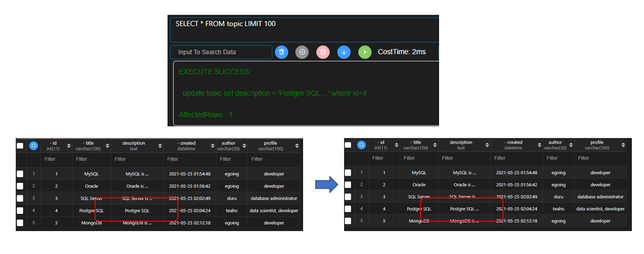Sort by profile column arrows in left table
The height and width of the screenshot is (254, 644).
pyautogui.click(x=297, y=146)
